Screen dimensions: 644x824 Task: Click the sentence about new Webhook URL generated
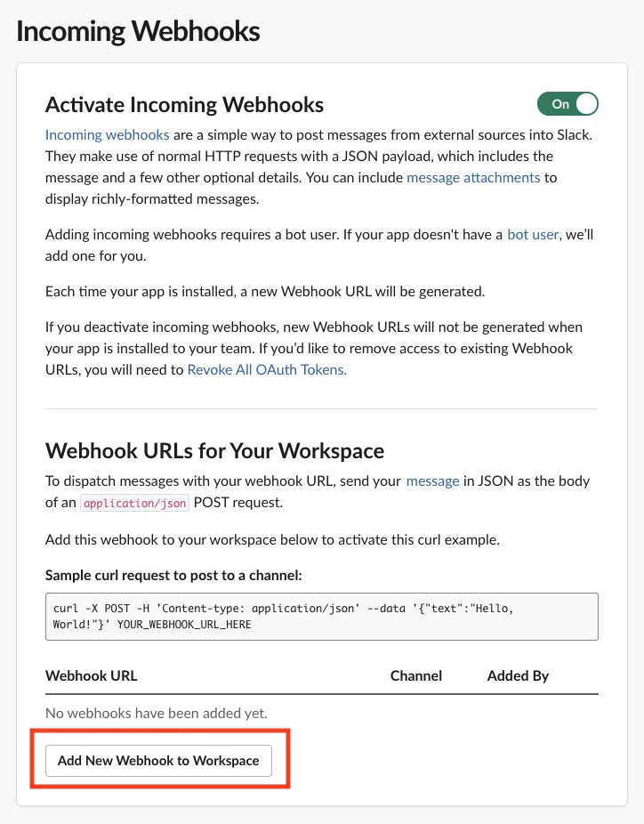point(265,292)
